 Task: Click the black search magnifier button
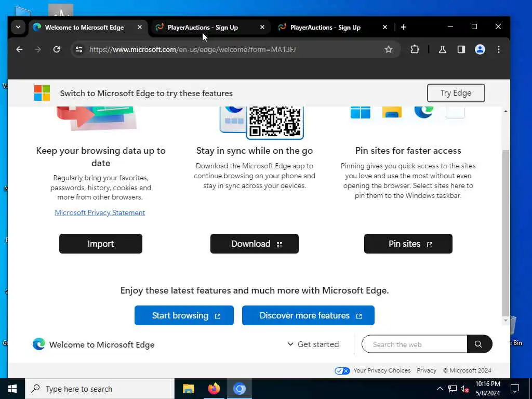pos(479,344)
